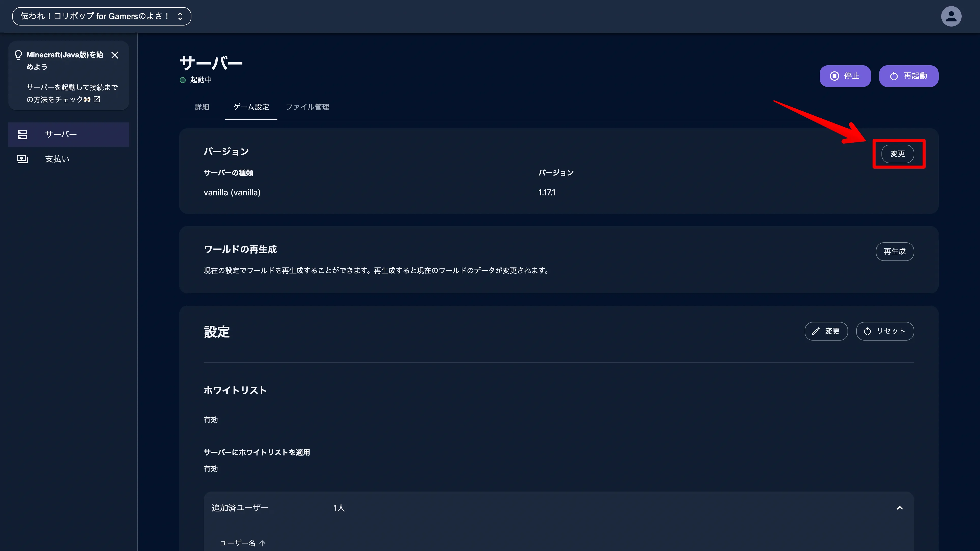This screenshot has width=980, height=551.
Task: Click the ホワイトリスト heading
Action: (235, 391)
